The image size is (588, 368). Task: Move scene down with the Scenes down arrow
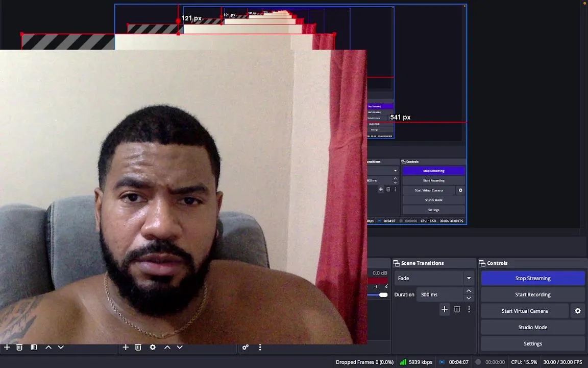[x=61, y=348]
